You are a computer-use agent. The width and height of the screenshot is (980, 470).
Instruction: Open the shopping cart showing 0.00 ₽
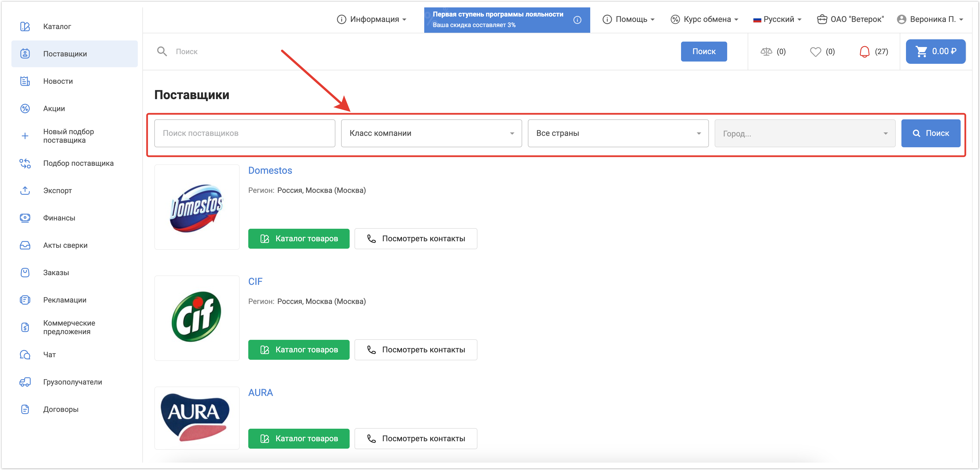[x=935, y=51]
